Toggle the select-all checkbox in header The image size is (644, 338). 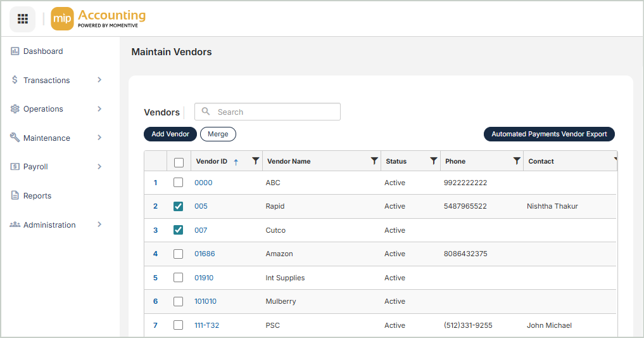[179, 162]
